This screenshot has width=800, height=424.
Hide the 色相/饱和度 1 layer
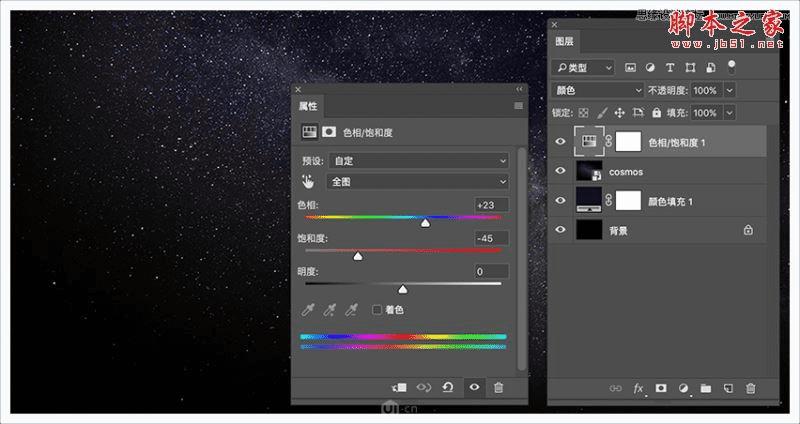[x=560, y=141]
